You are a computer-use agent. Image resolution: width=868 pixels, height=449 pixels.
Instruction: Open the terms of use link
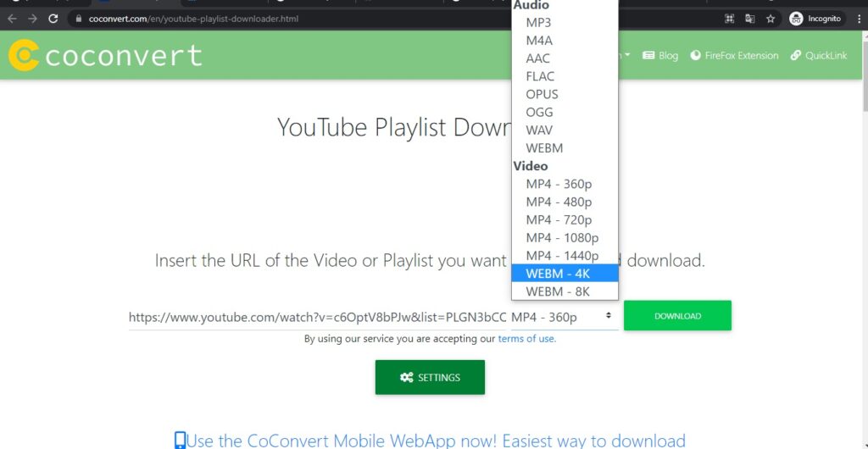pyautogui.click(x=527, y=339)
